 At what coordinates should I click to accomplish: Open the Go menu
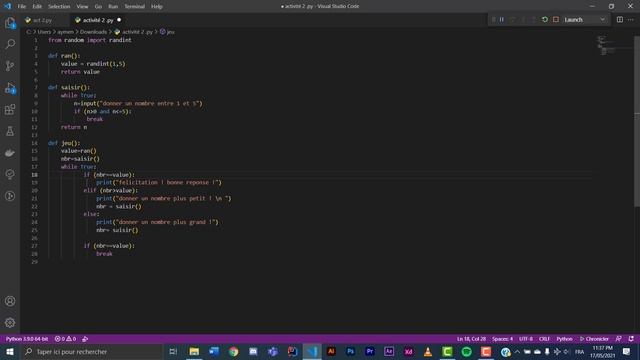(x=98, y=7)
